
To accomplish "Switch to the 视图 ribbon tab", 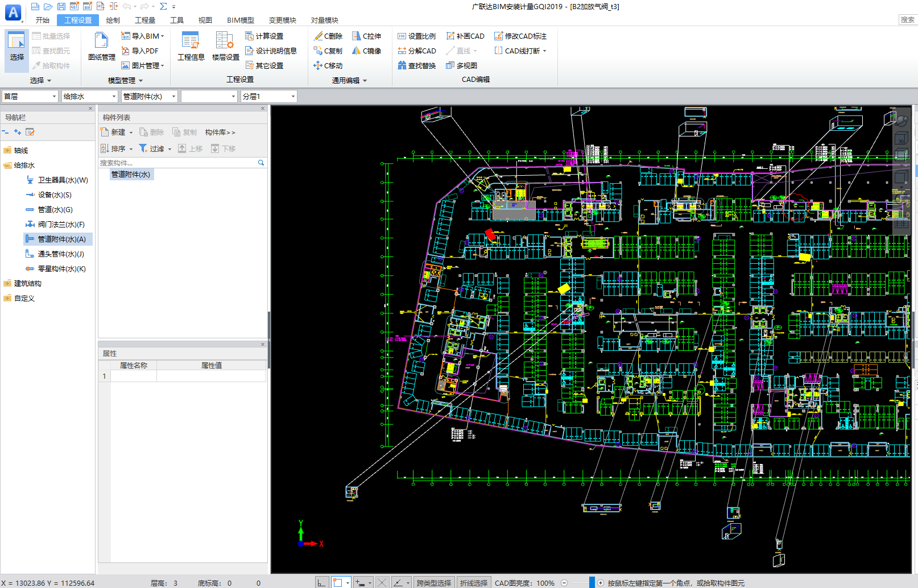I will [x=205, y=20].
